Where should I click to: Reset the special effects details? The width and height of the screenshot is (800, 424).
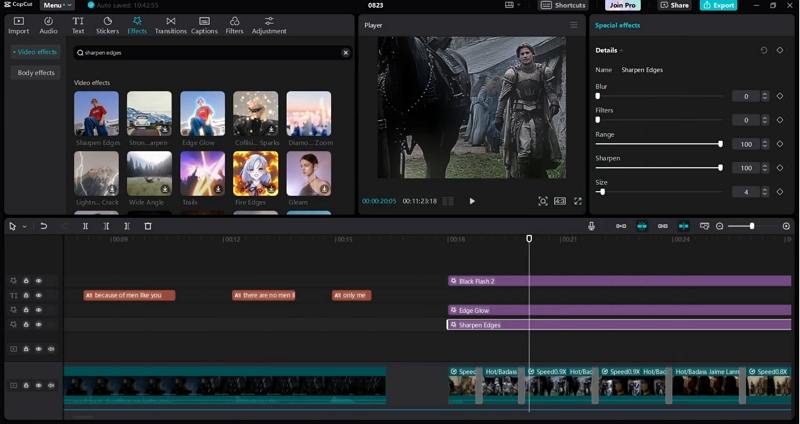point(764,50)
